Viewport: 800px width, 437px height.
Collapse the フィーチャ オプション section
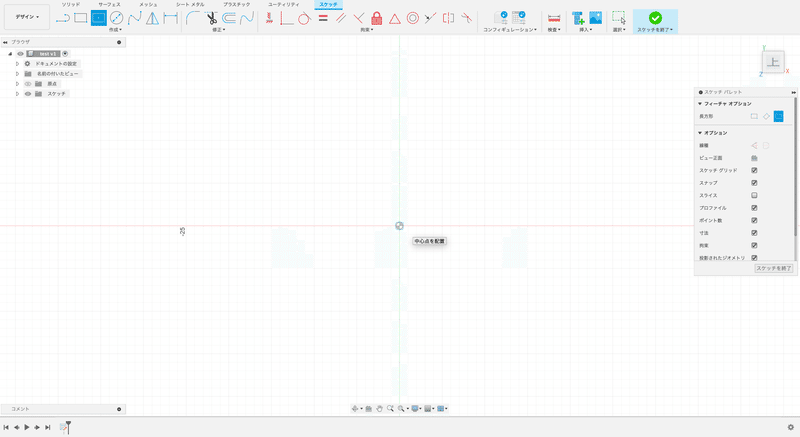[700, 104]
